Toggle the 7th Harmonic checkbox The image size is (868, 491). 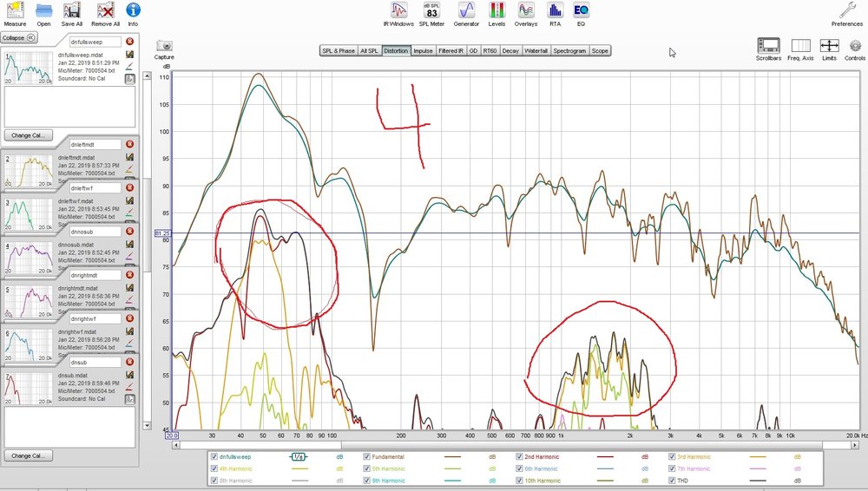[672, 468]
